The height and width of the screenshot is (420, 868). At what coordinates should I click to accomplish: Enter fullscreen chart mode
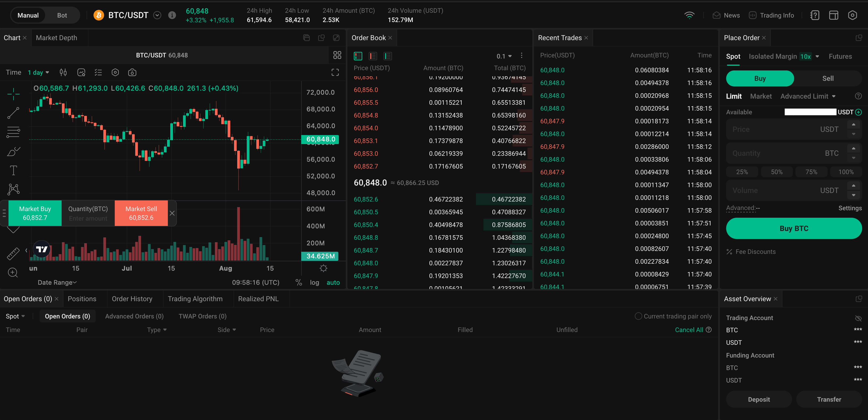[x=335, y=72]
